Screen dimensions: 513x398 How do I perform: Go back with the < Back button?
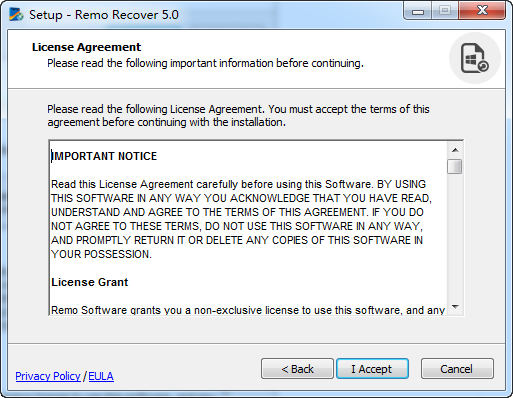pyautogui.click(x=297, y=369)
